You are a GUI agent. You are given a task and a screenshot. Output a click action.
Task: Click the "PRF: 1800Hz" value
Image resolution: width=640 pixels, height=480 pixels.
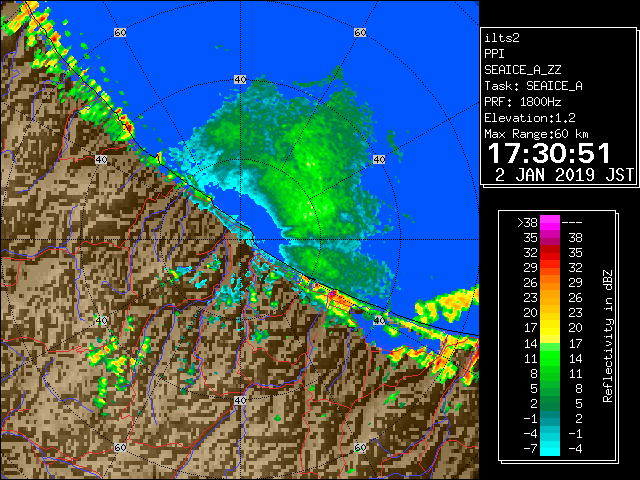click(522, 102)
